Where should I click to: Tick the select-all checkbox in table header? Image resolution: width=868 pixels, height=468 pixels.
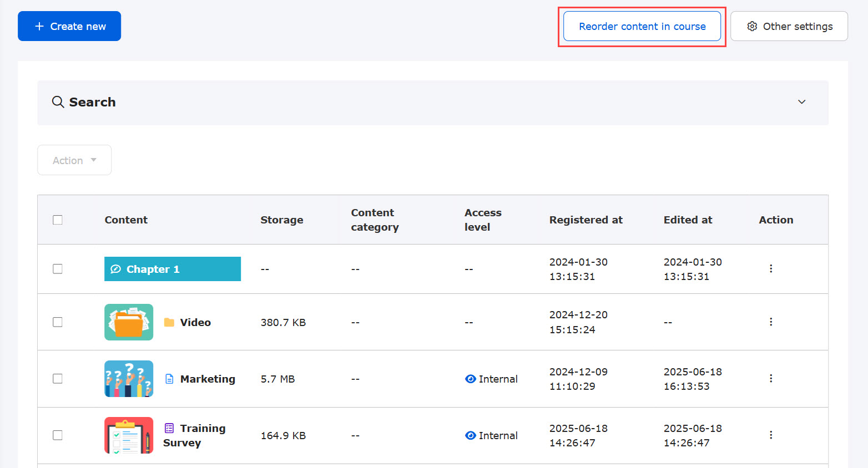[58, 220]
